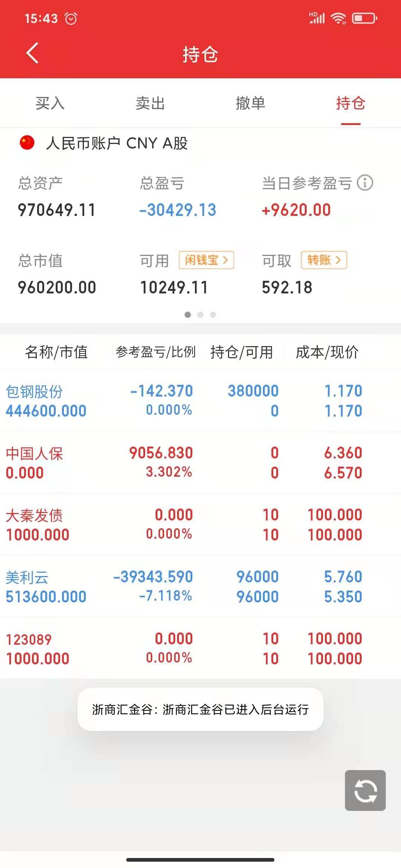401x868 pixels.
Task: Select the 持仓 tab
Action: click(351, 103)
